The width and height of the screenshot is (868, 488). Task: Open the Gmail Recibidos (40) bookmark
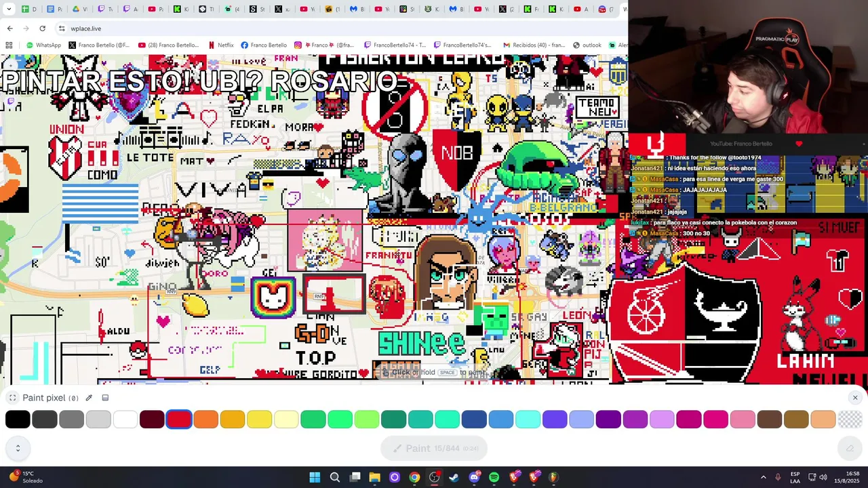pyautogui.click(x=534, y=45)
